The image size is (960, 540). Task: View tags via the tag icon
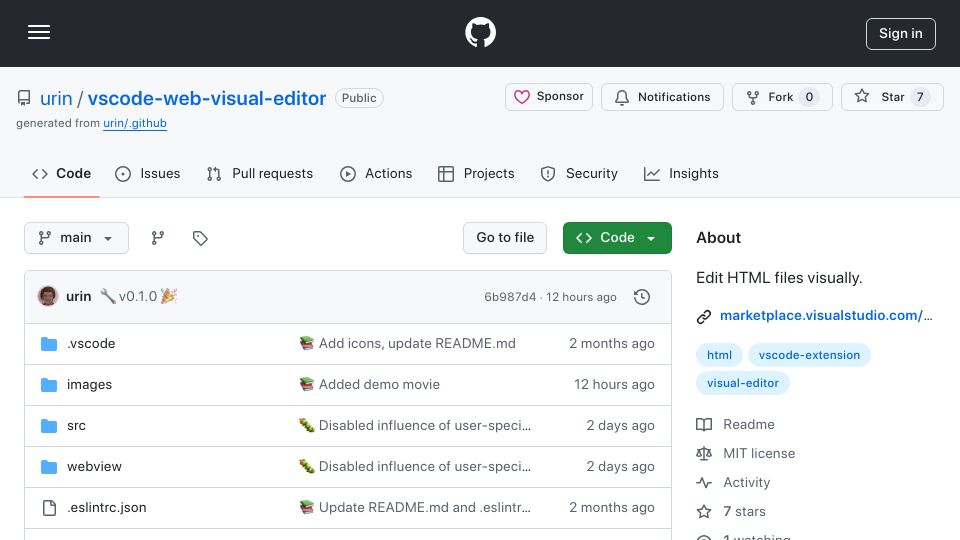click(200, 238)
